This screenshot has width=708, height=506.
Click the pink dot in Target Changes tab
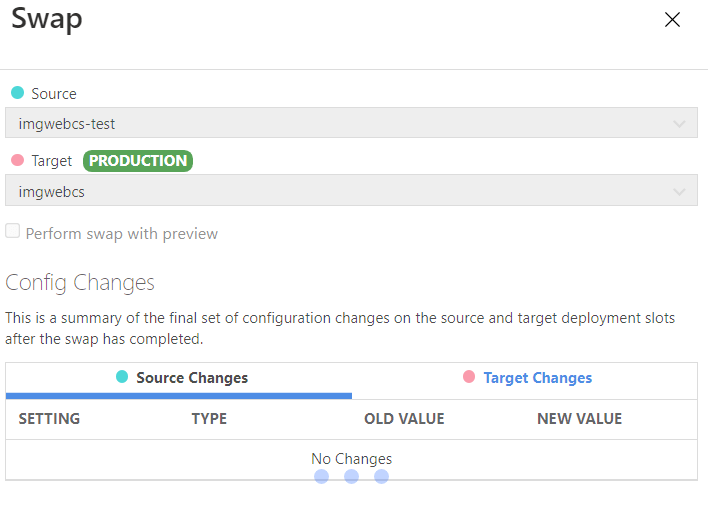(x=469, y=377)
